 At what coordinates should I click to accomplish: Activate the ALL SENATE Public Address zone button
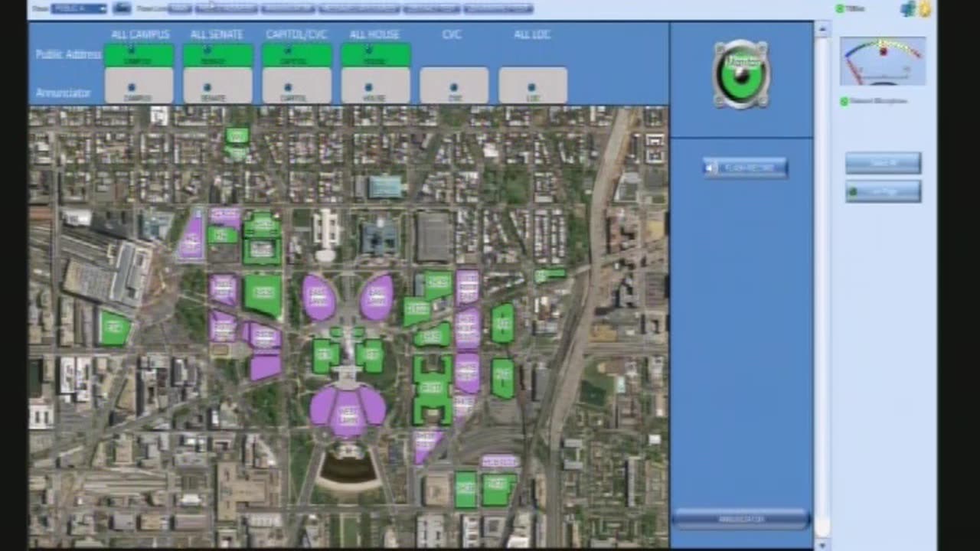click(x=218, y=55)
